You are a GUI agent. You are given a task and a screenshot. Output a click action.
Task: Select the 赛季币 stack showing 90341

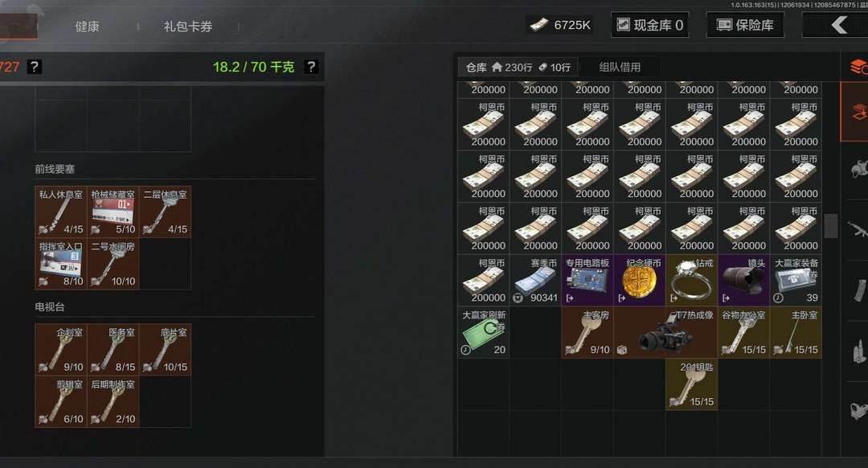point(535,281)
